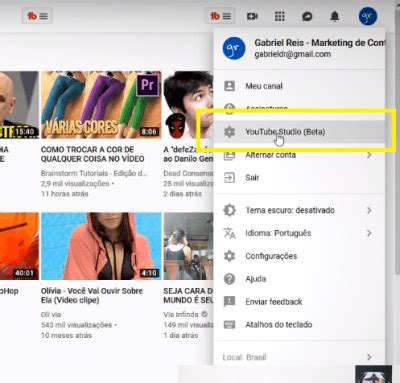
Task: Click '543 mil visualizações' text
Action: (77, 325)
